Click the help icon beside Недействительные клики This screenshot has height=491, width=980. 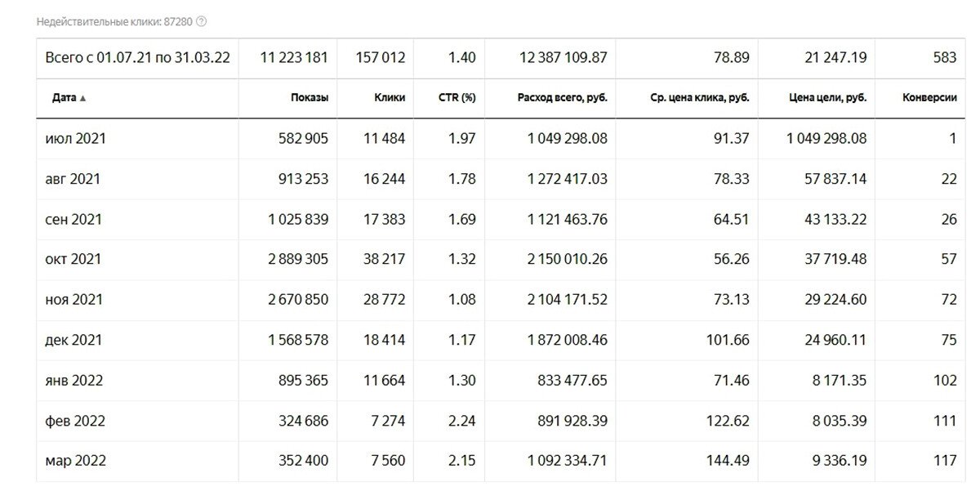pos(202,21)
